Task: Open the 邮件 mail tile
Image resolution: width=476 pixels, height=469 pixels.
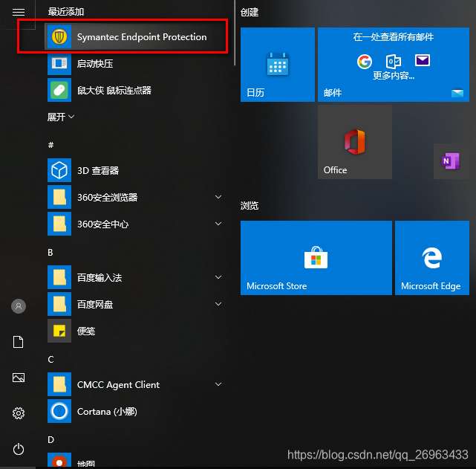Action: click(394, 65)
